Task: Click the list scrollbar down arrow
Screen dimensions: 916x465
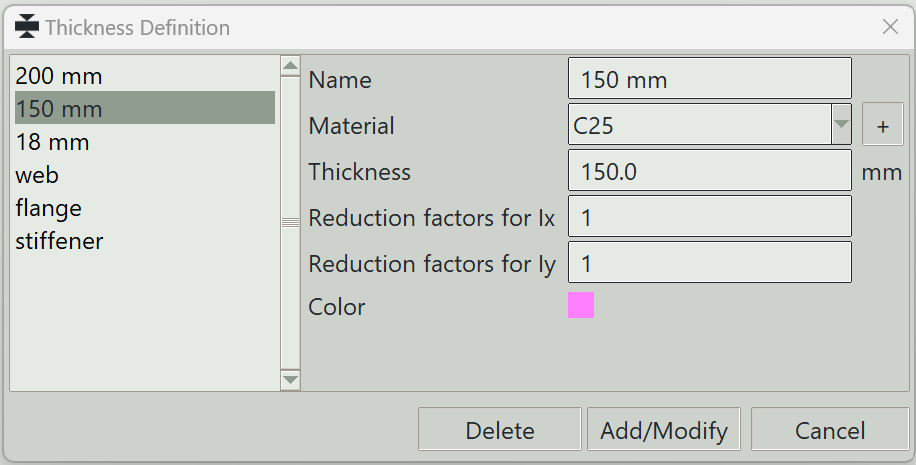Action: click(290, 380)
